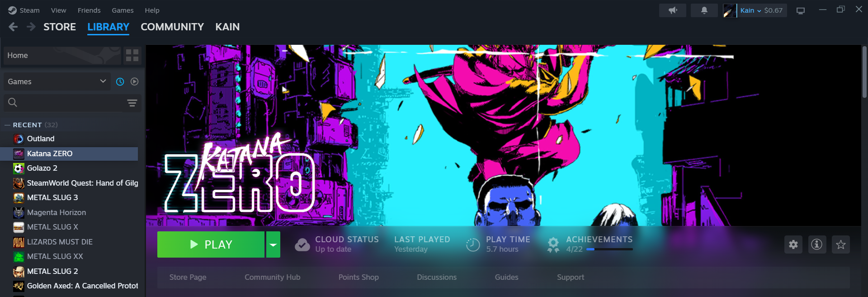This screenshot has height=297, width=868.
Task: Toggle sort by recent activity clock icon
Action: coord(120,81)
